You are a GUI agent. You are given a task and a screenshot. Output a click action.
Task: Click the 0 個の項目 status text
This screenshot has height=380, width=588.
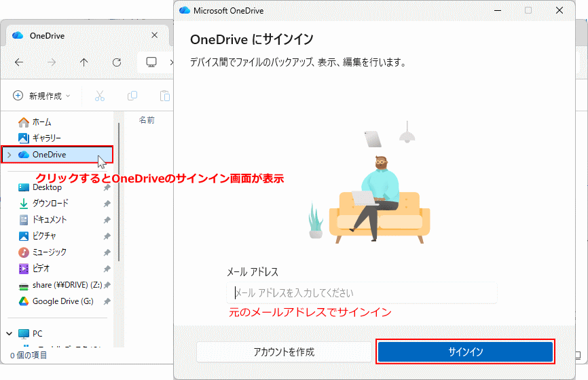pyautogui.click(x=29, y=355)
